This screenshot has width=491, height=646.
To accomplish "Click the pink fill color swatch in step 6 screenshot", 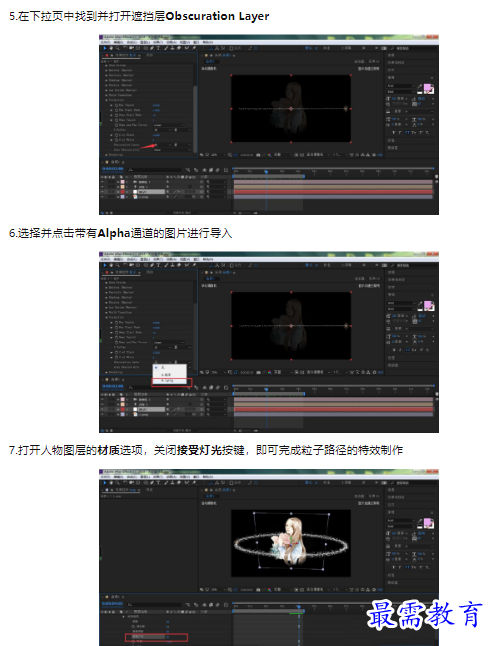I will click(427, 304).
